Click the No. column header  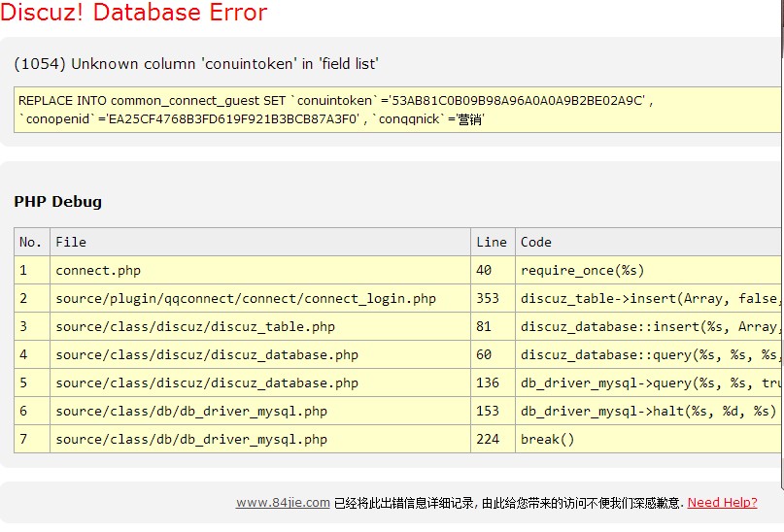coord(32,243)
